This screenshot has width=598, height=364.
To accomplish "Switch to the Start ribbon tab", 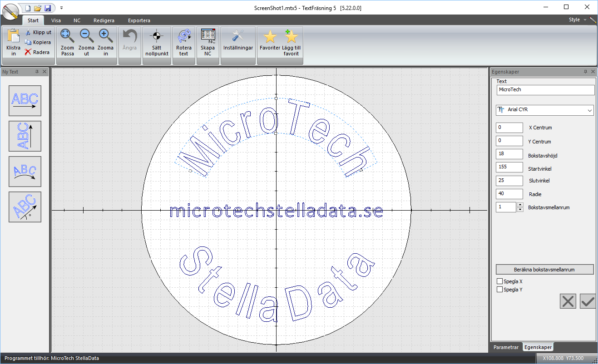I will (x=33, y=20).
